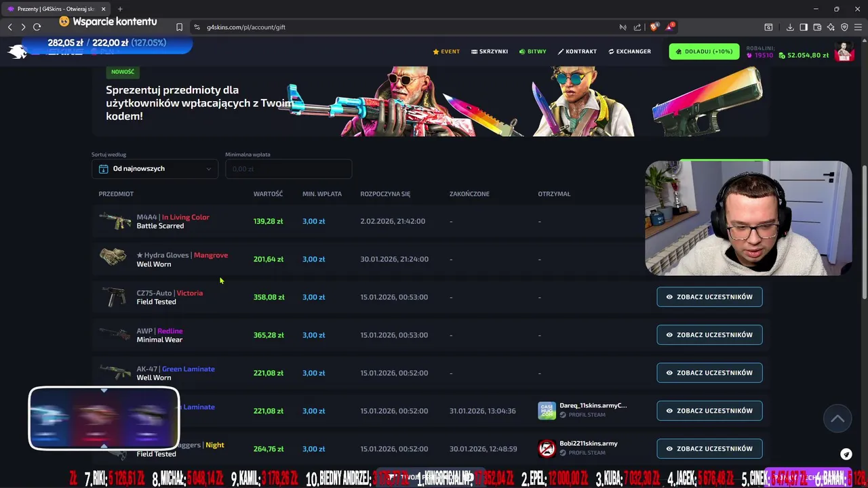868x488 pixels.
Task: Click the M4A4 In Living Color weapon thumbnail
Action: (115, 221)
